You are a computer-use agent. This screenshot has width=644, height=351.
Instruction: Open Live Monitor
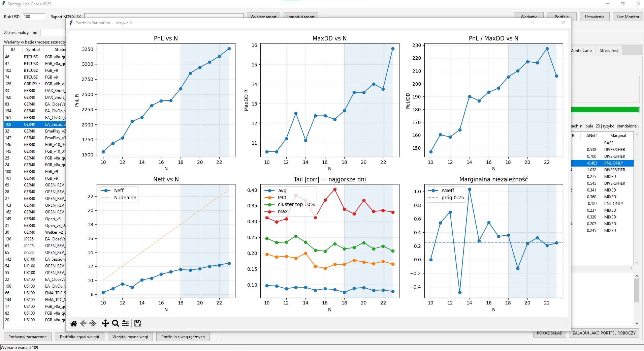628,17
